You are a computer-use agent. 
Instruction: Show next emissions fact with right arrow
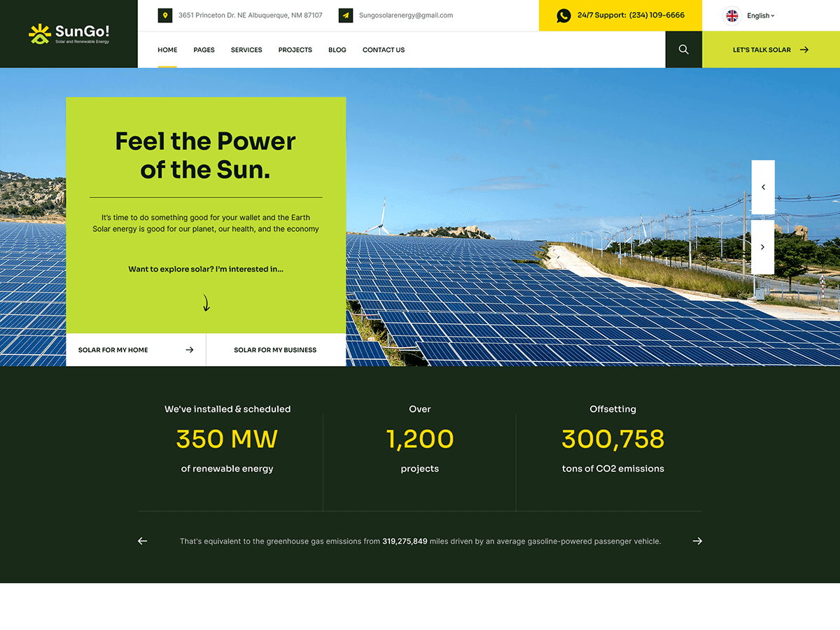tap(697, 541)
